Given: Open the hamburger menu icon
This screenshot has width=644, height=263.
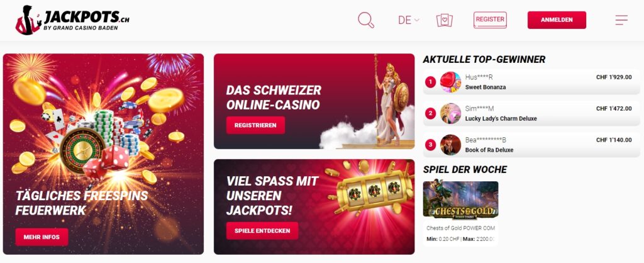Looking at the screenshot, I should coord(621,20).
